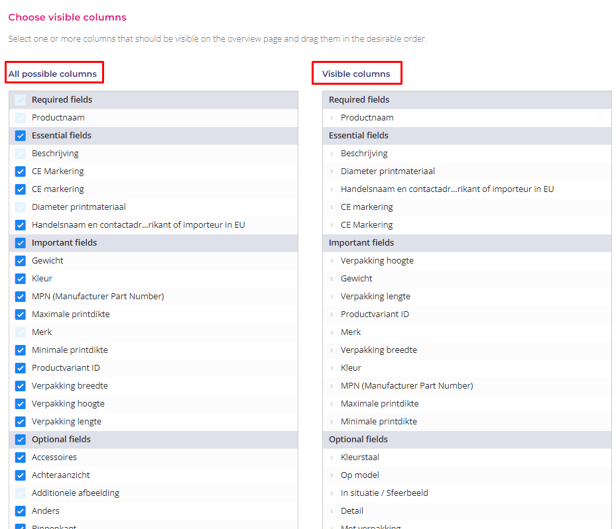The width and height of the screenshot is (616, 529).
Task: Toggle the Essential fields group checkbox
Action: (x=20, y=136)
